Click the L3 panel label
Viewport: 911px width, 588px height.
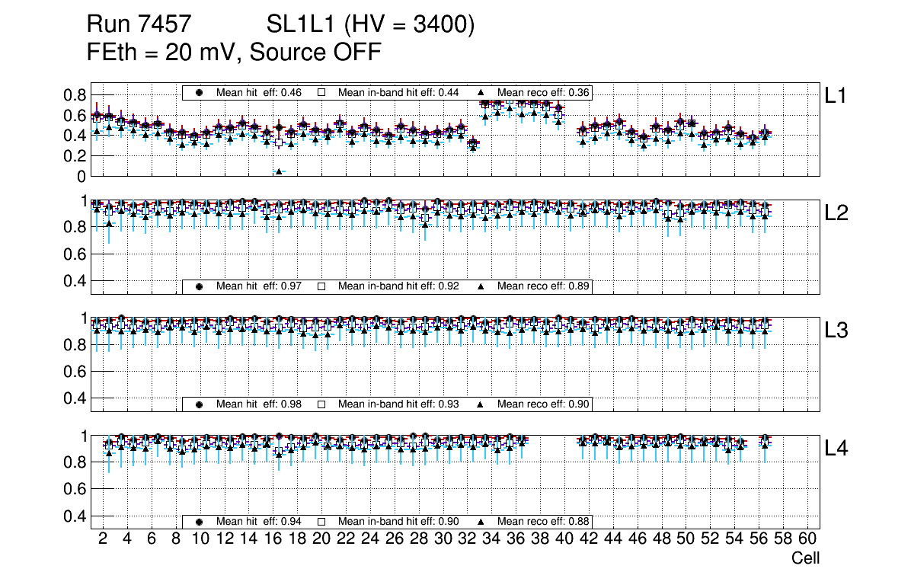click(x=836, y=331)
